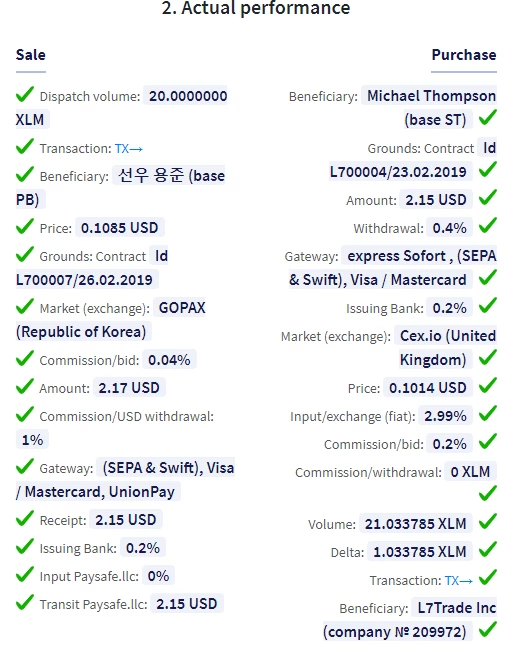This screenshot has width=514, height=655.
Task: Click the checkmark after Withdrawal 0.4%
Action: click(488, 226)
